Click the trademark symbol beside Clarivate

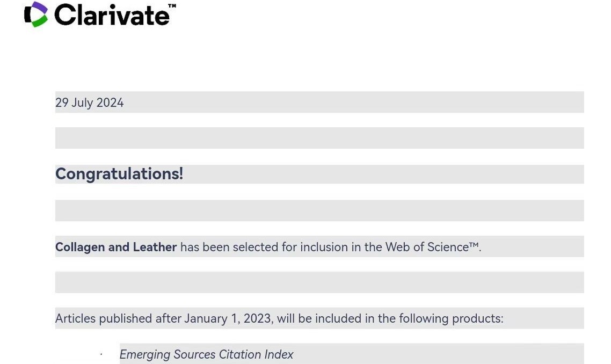click(172, 6)
